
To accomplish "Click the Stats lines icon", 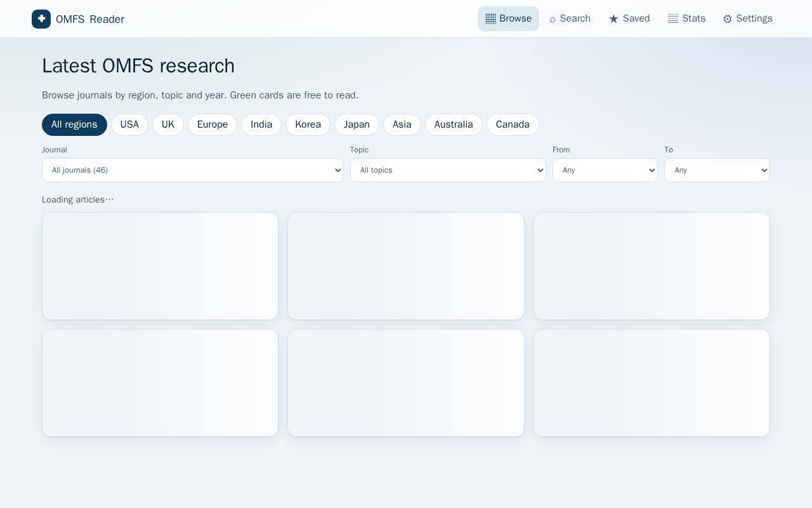I will tap(673, 18).
